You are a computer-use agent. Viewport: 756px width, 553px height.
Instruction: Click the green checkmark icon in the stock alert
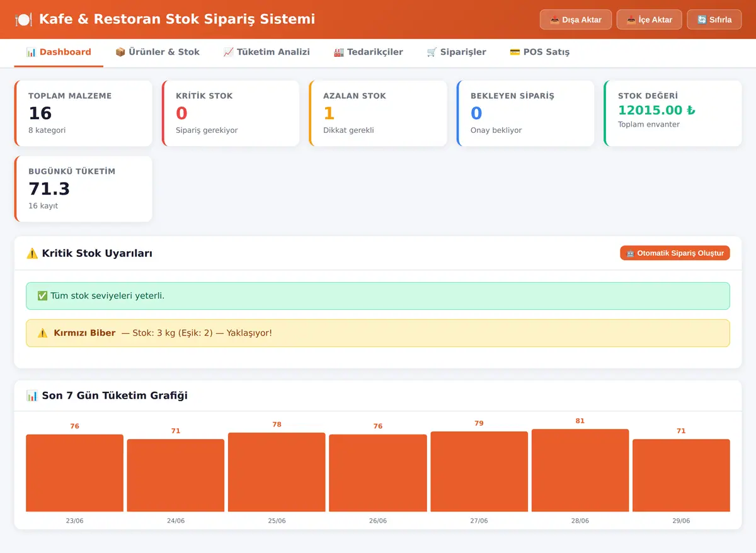click(42, 296)
